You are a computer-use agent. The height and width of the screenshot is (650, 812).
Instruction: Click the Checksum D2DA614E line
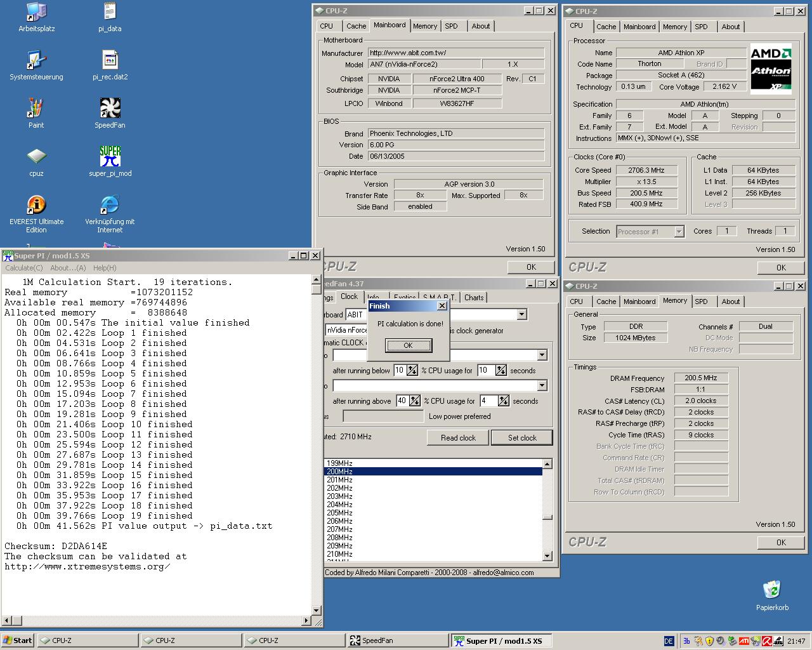pos(56,546)
